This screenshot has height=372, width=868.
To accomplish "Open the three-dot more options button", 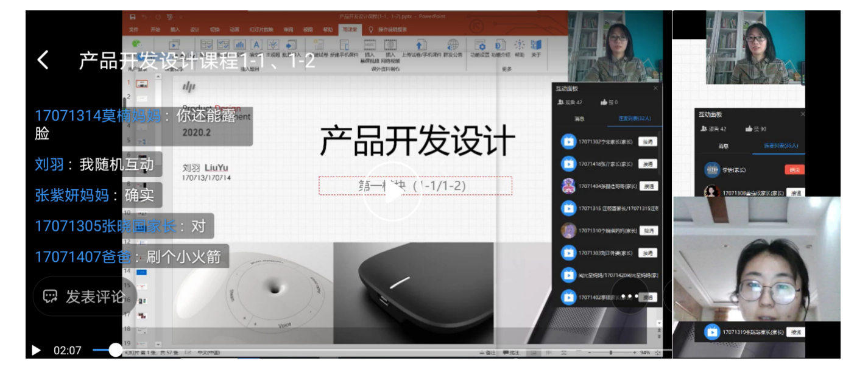I will coord(629,296).
